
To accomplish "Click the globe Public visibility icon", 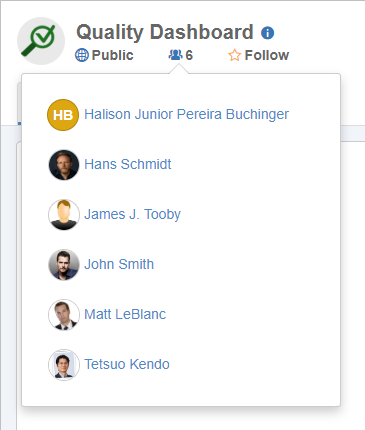I will 82,55.
